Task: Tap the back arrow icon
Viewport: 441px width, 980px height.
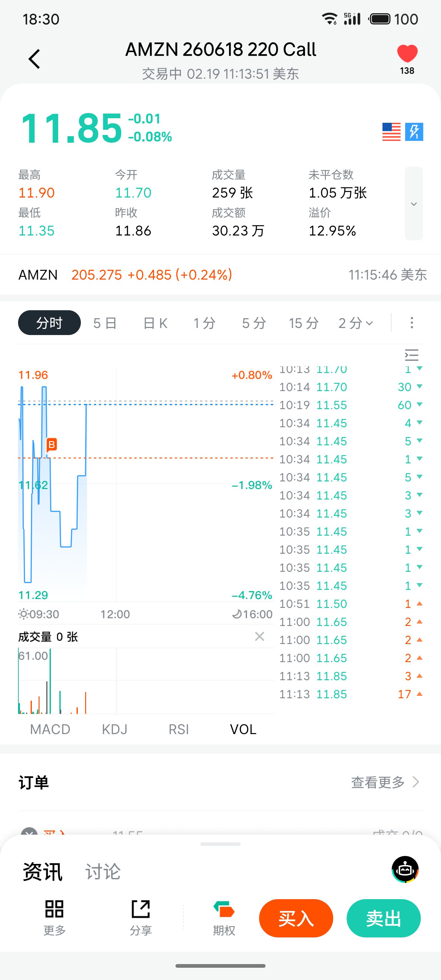Action: (34, 59)
